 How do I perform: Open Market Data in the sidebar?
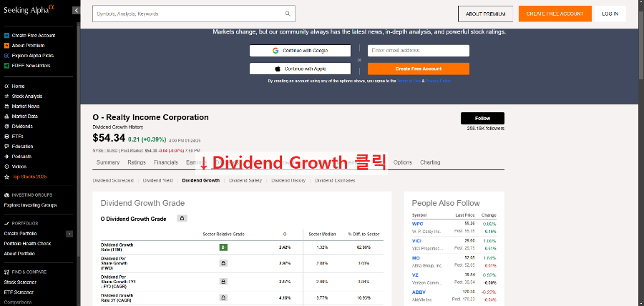click(x=26, y=117)
